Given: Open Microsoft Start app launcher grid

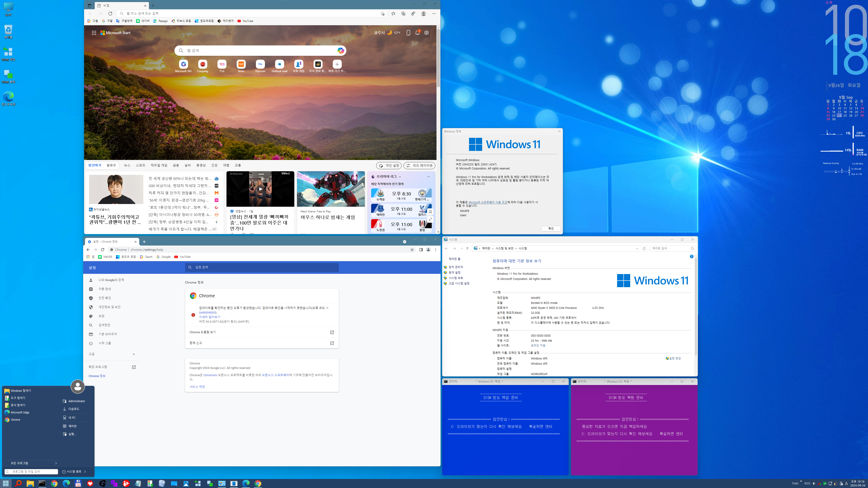Looking at the screenshot, I should coord(94,33).
